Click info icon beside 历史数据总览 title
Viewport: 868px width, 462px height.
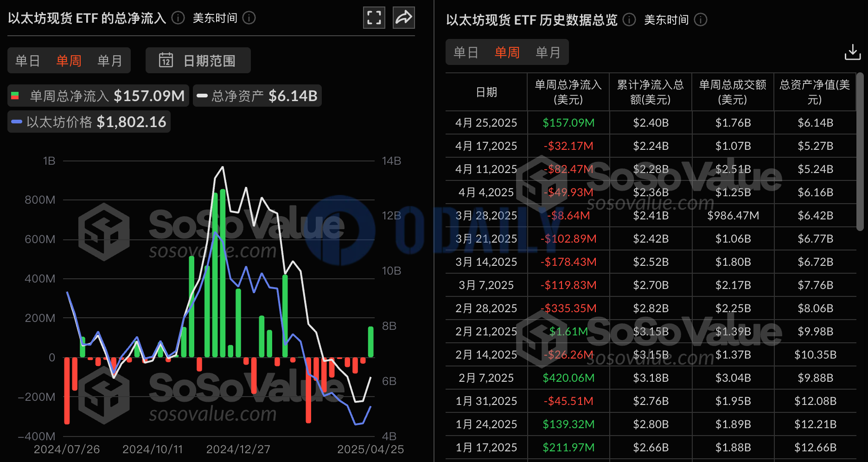[629, 19]
